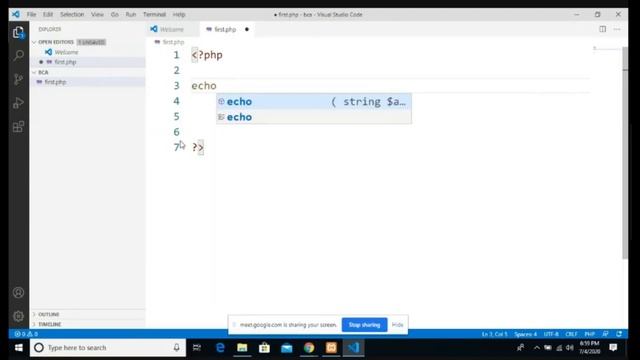
Task: Open the Edit menu
Action: tap(48, 14)
